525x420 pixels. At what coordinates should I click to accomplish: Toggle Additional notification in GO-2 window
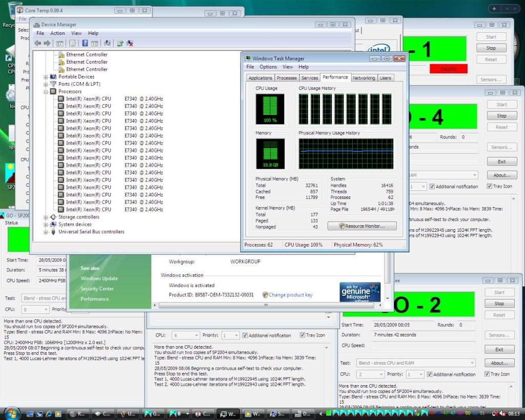(430, 374)
